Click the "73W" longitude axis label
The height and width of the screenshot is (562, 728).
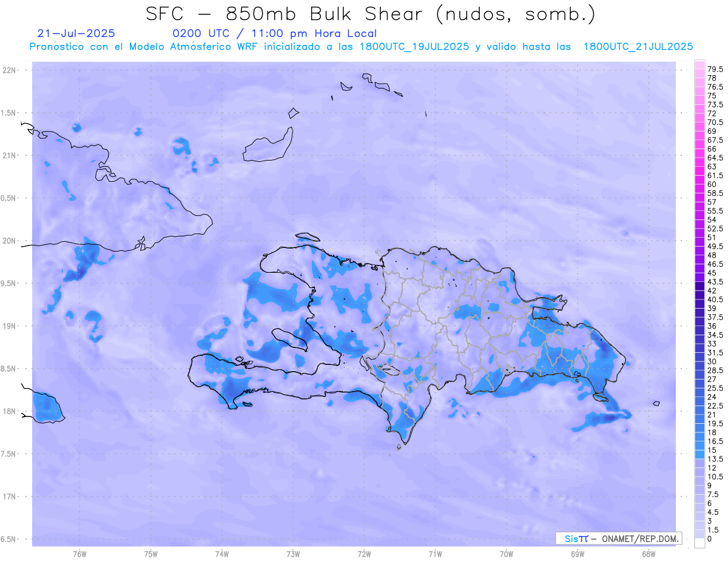tap(293, 554)
